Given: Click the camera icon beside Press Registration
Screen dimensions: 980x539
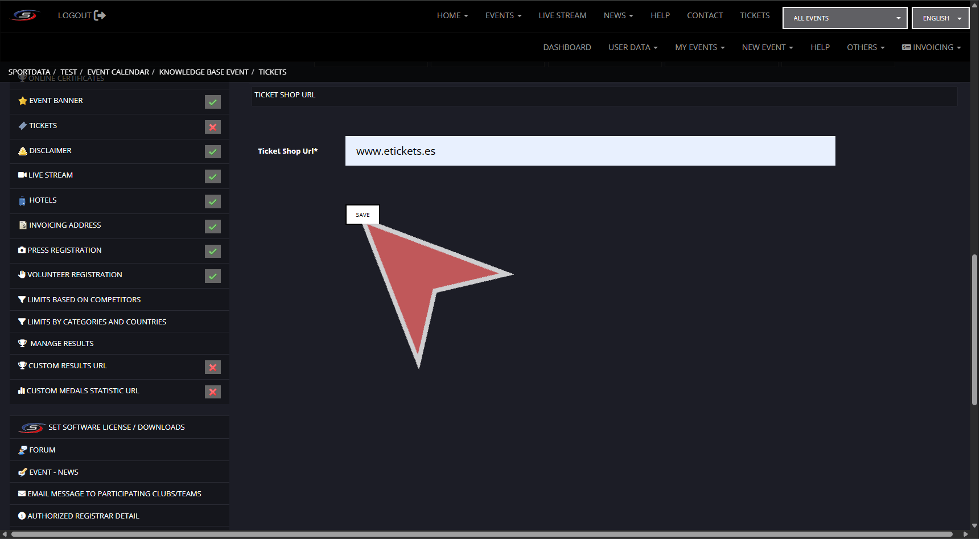Looking at the screenshot, I should coord(22,250).
